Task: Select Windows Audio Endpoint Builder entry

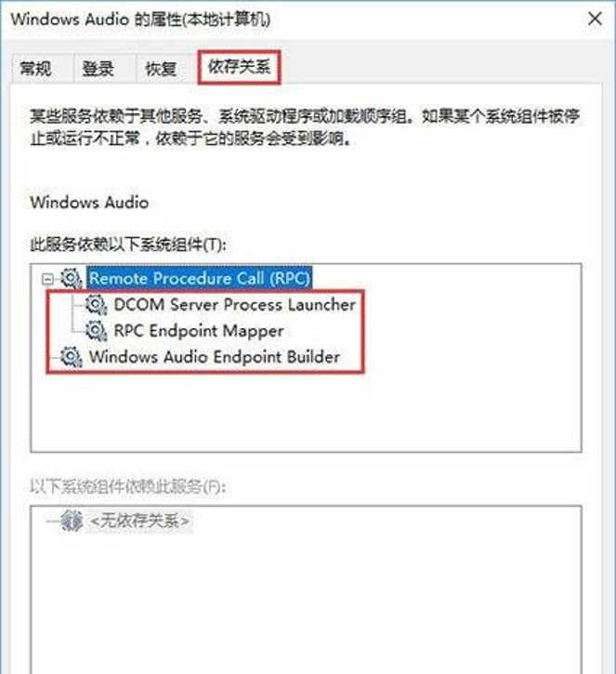Action: (x=215, y=357)
